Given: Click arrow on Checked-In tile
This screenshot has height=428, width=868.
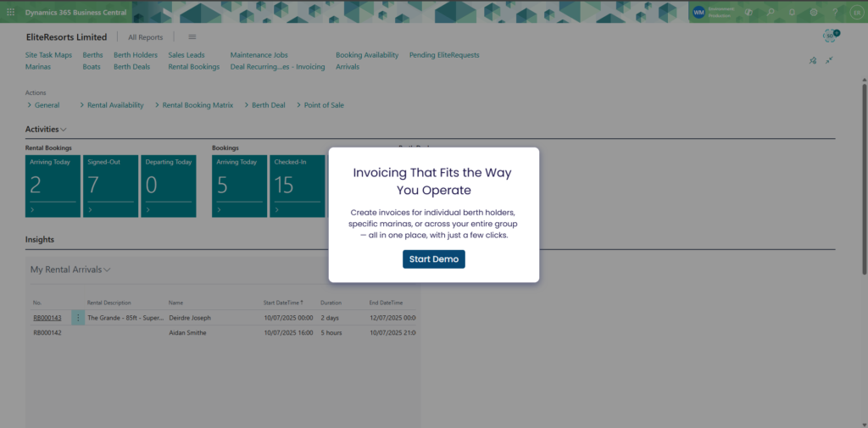Looking at the screenshot, I should [x=276, y=210].
